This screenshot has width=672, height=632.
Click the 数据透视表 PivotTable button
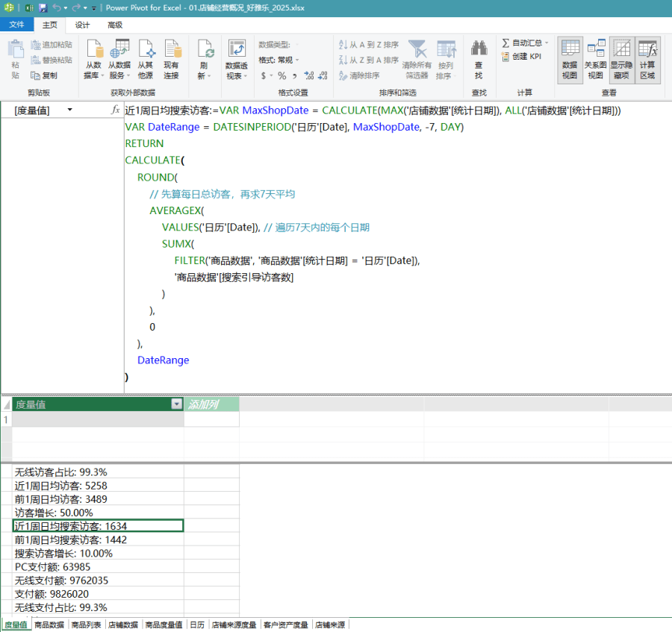click(x=237, y=59)
